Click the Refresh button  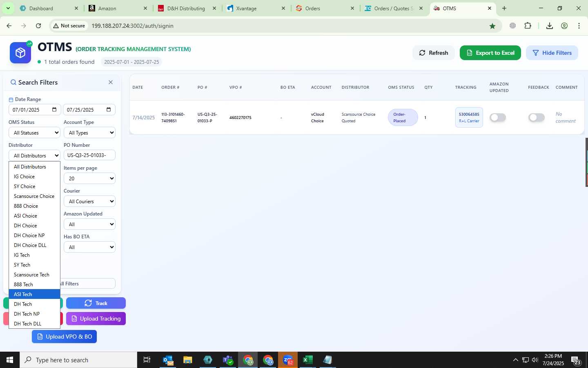point(433,53)
